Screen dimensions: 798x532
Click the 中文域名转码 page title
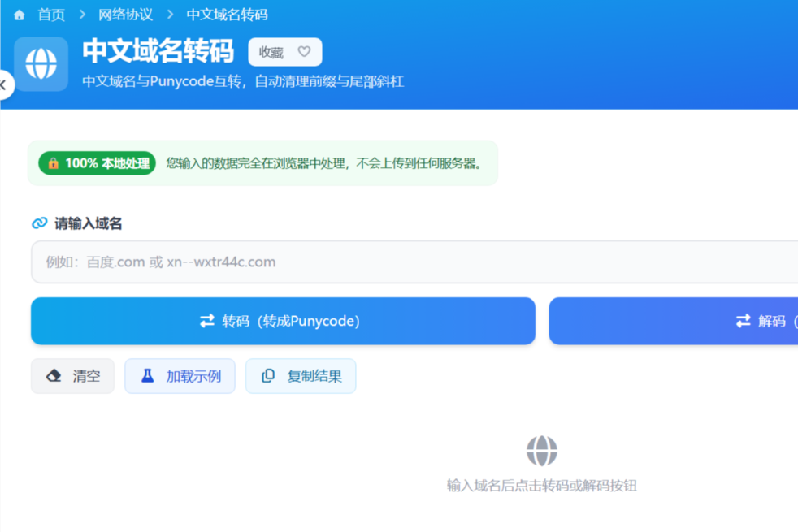point(158,51)
